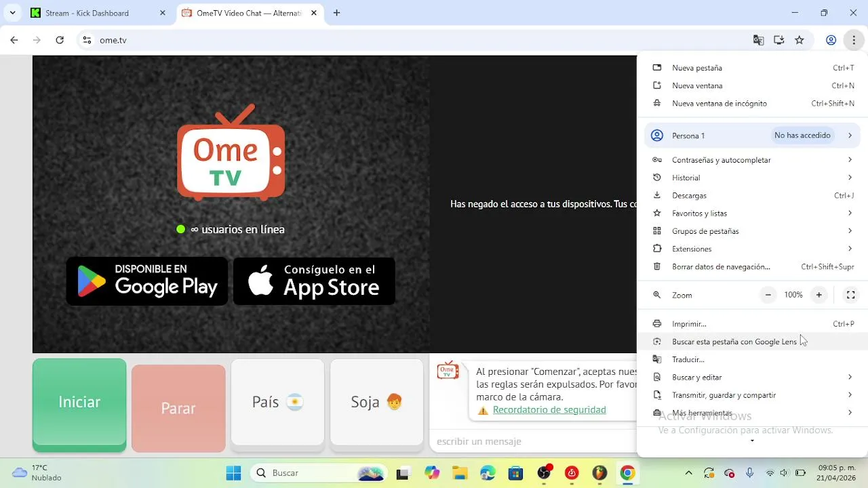Choose Borrar datos de navegación
Image resolution: width=868 pixels, height=488 pixels.
(x=753, y=266)
